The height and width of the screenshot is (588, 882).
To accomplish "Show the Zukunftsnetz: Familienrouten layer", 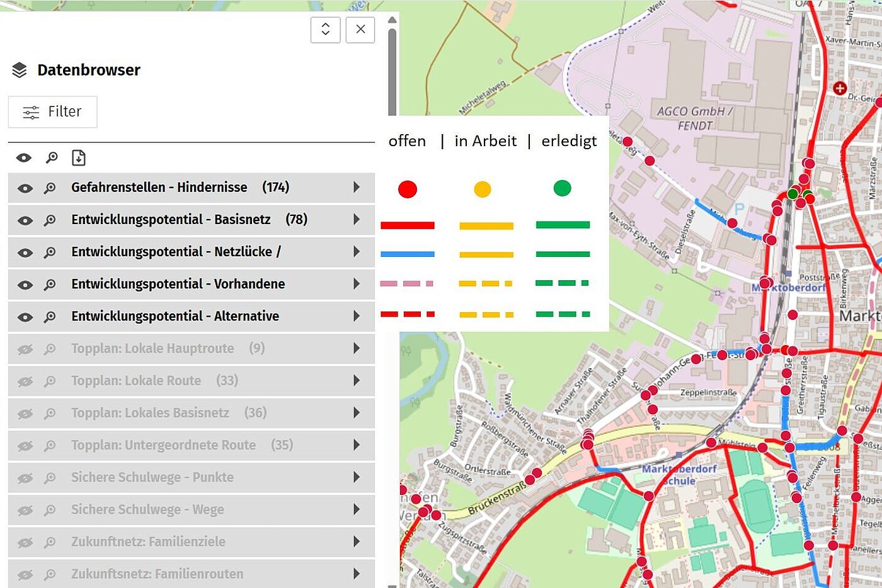I will (25, 575).
